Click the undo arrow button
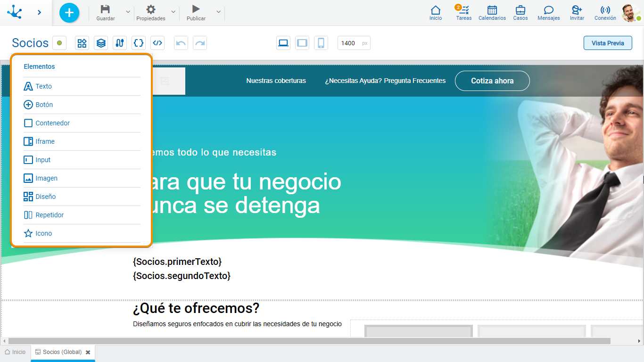This screenshot has width=644, height=362. point(181,43)
